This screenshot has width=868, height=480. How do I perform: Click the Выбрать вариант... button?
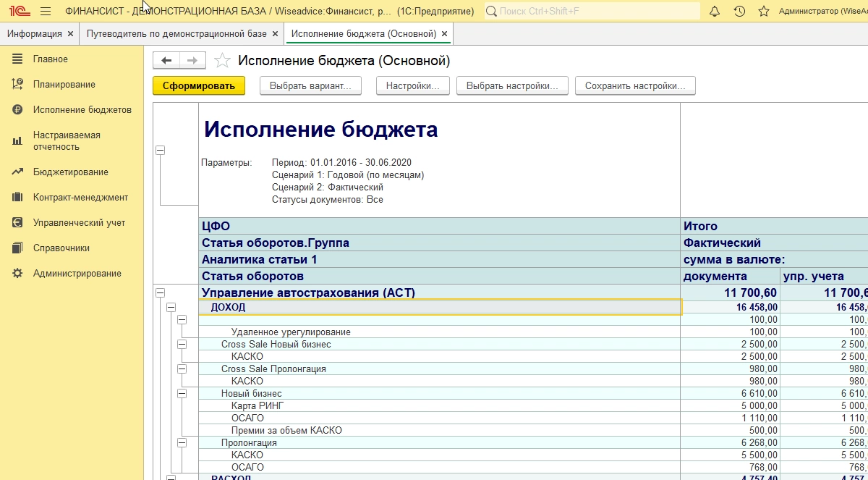(310, 85)
